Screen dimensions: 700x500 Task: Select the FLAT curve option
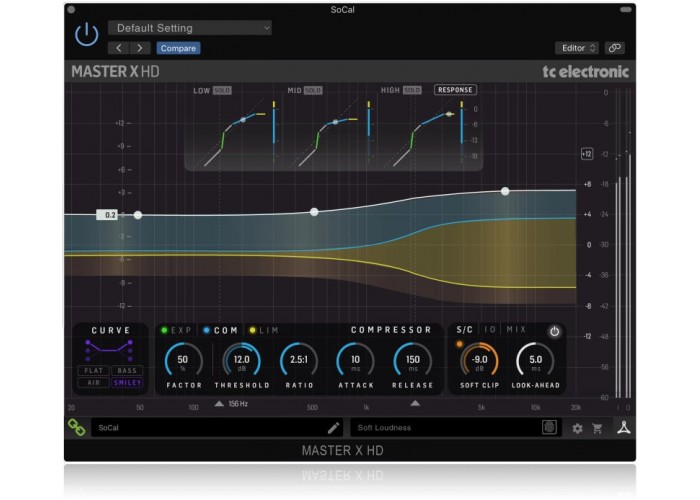93,371
